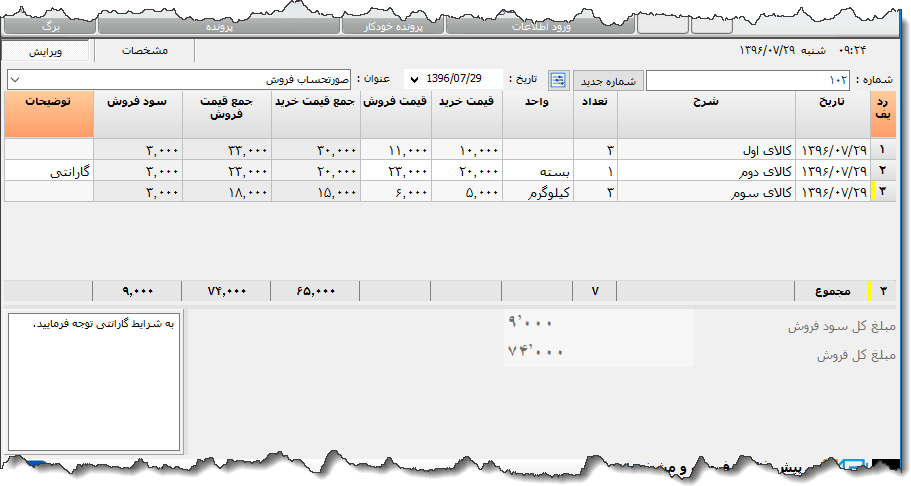The height and width of the screenshot is (486, 911).
Task: Switch to the ویرایش tab
Action: (47, 50)
